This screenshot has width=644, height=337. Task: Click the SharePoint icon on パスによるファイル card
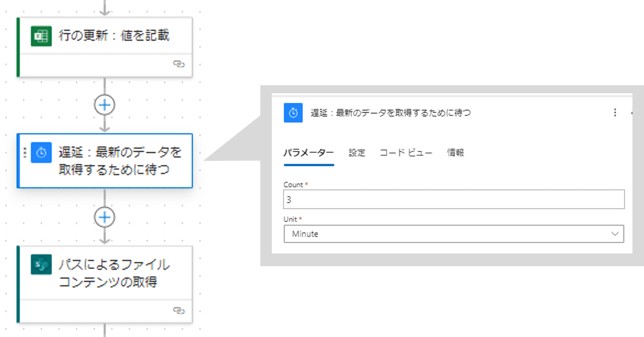pyautogui.click(x=41, y=265)
